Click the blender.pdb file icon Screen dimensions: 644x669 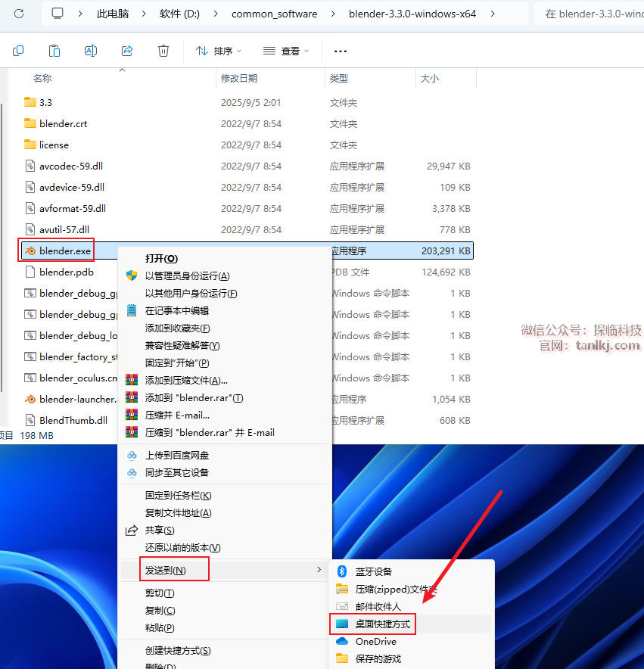click(30, 272)
